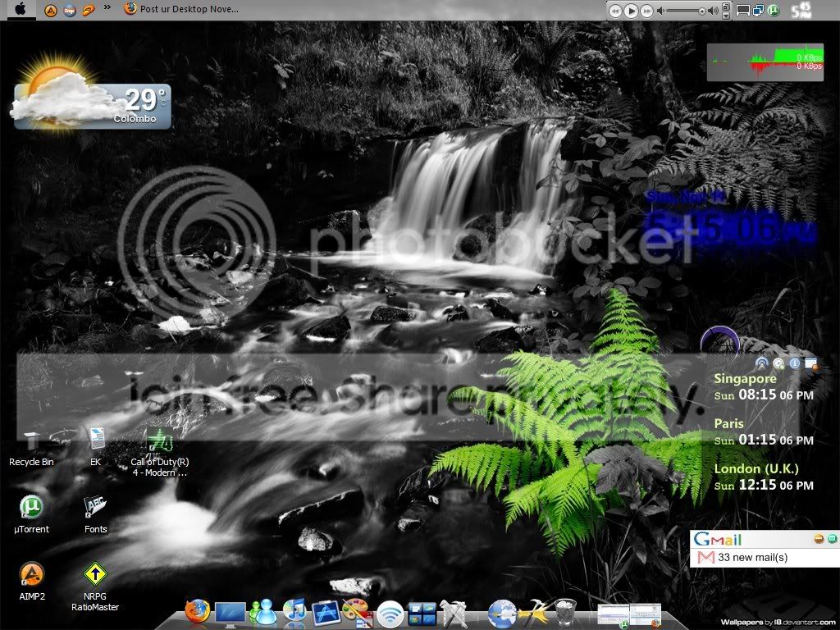Click the monitor tray icon
840x630 pixels.
tap(742, 10)
